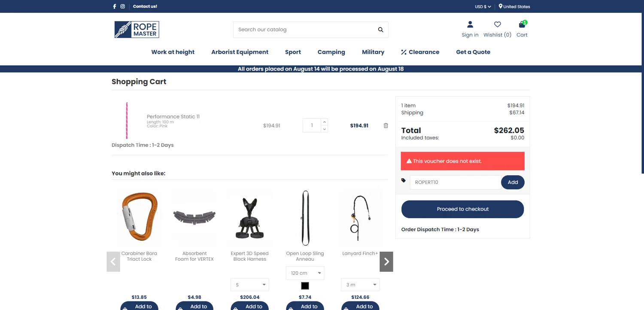Open the Work at height menu
Viewport: 644px width, 310px height.
173,52
